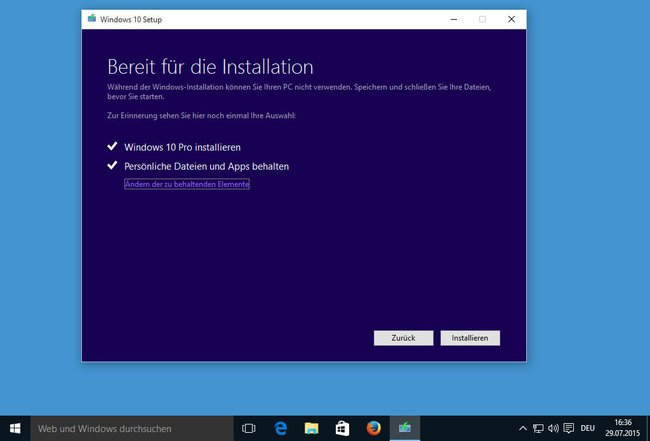Open File Explorer from taskbar

pos(311,429)
